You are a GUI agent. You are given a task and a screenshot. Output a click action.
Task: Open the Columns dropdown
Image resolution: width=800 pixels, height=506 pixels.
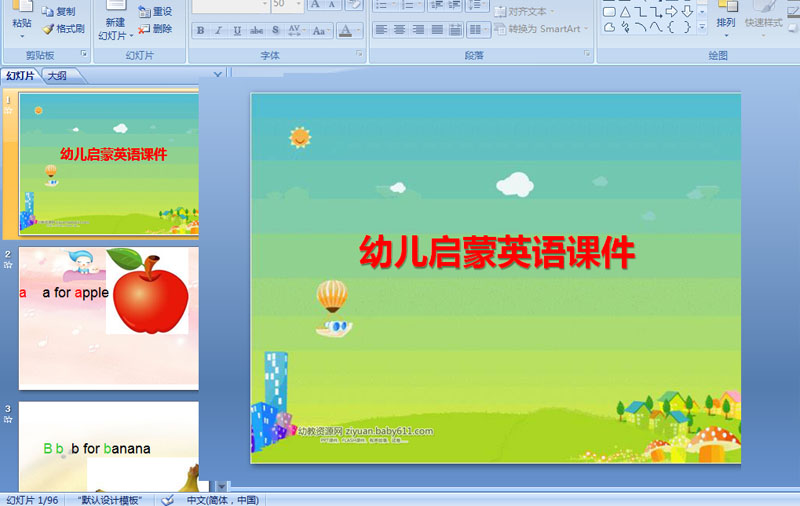(x=478, y=30)
